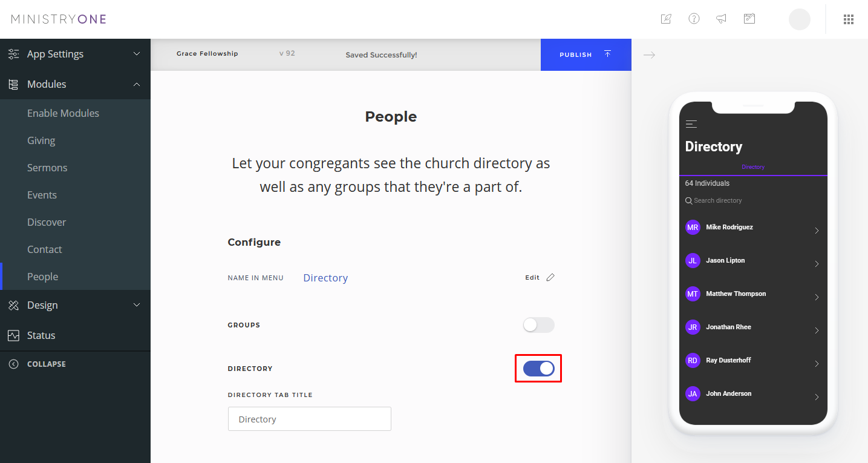This screenshot has height=463, width=868.
Task: Click the pencil icon beside Edit
Action: (x=550, y=277)
